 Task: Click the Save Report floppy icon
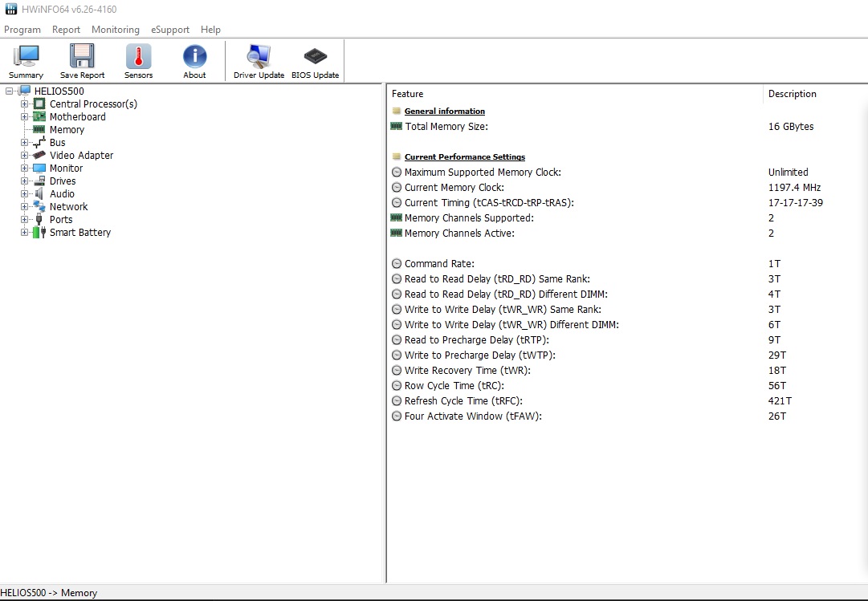[82, 56]
